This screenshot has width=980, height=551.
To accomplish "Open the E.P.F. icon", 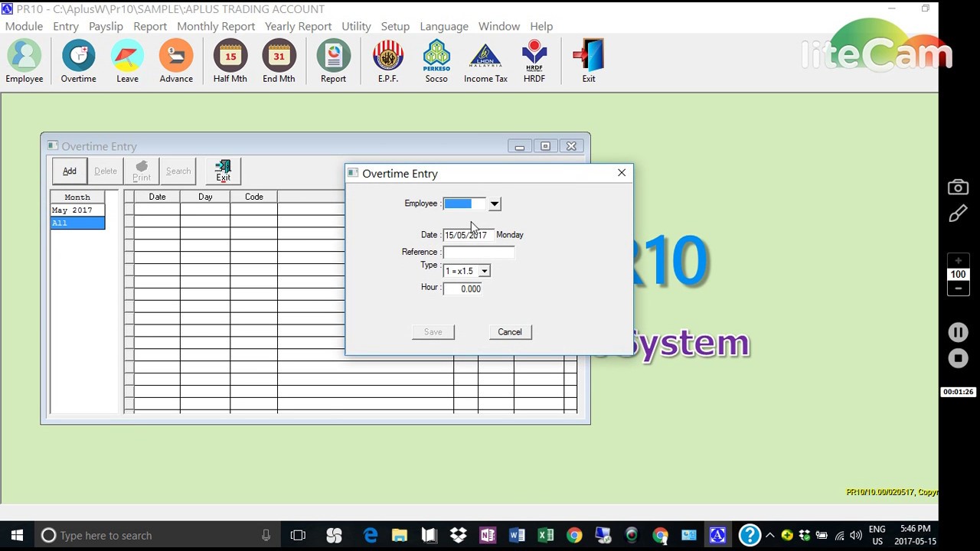I will (388, 61).
